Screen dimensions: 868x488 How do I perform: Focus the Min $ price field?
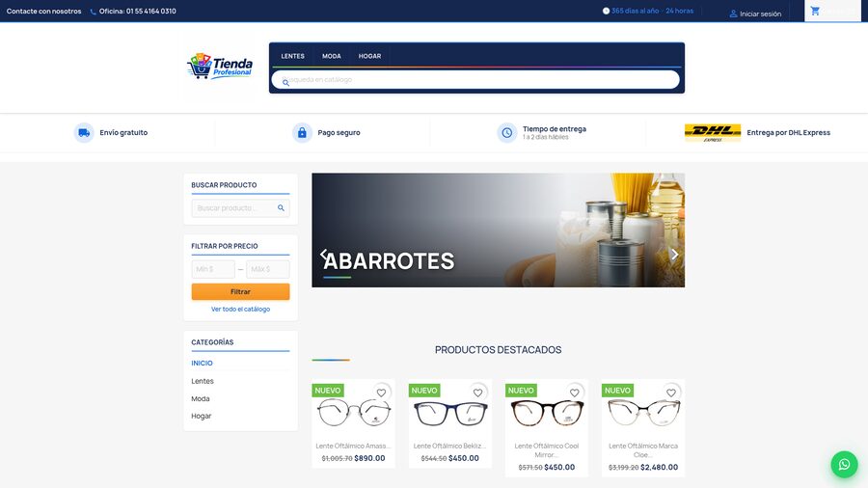pos(213,269)
